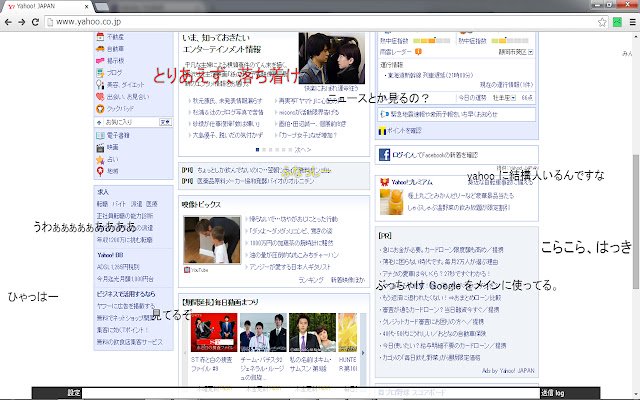Click the browser back arrow

click(x=10, y=20)
